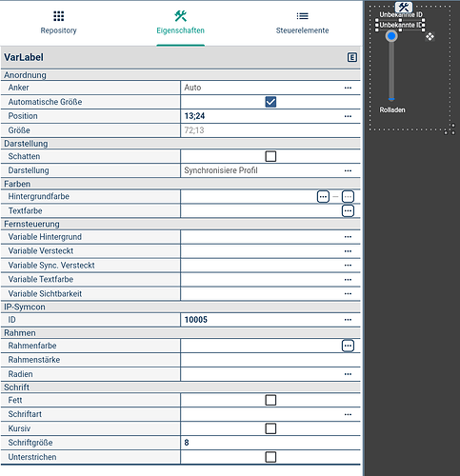460x476 pixels.
Task: Click the E icon in VarLabel header
Action: 352,57
